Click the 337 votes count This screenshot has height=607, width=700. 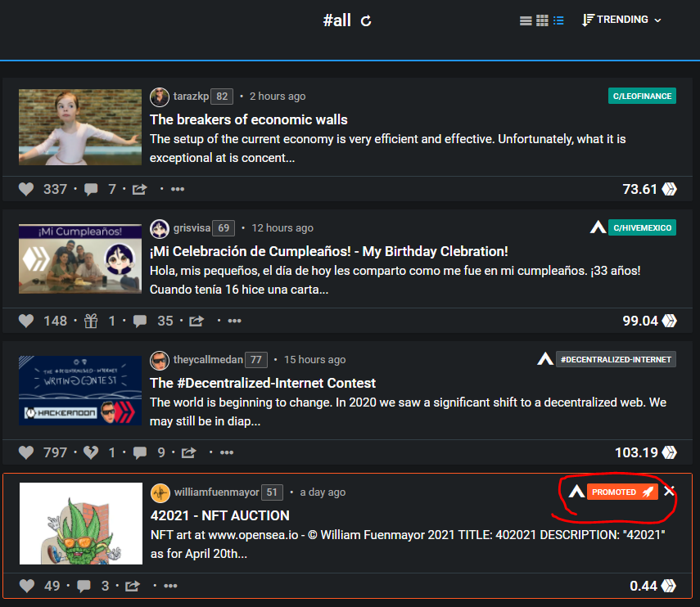coord(56,189)
